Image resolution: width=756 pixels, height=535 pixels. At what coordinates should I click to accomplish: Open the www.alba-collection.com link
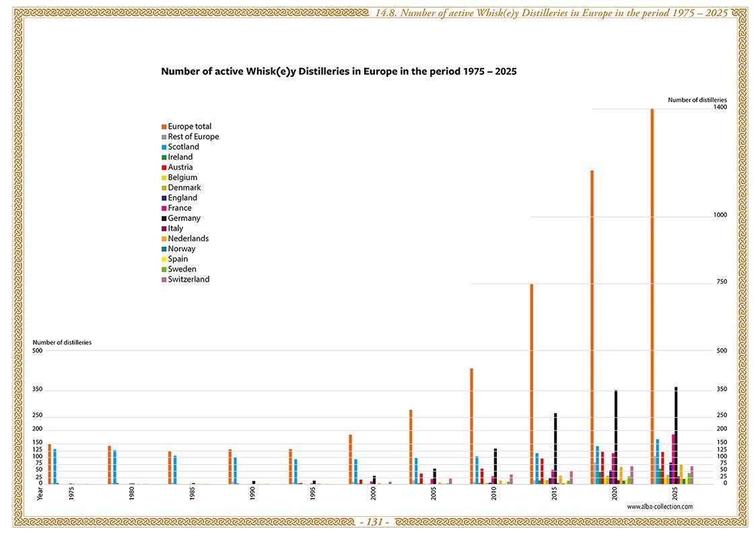660,506
